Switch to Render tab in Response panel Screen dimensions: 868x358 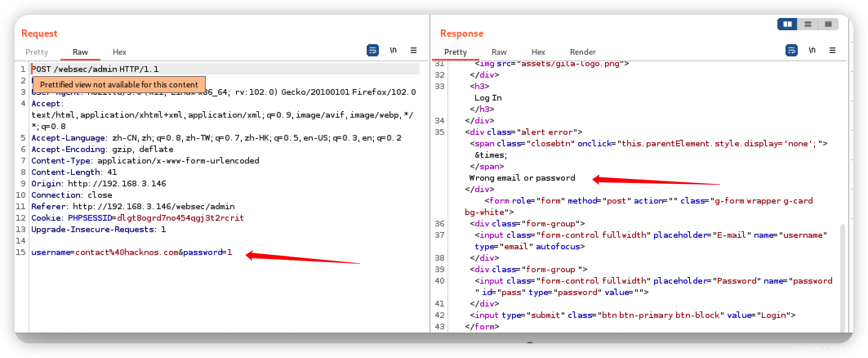[583, 52]
